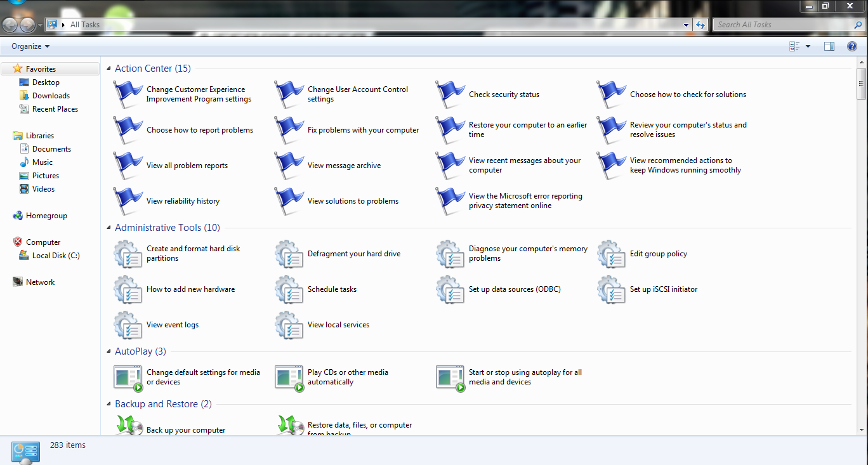
Task: Click the breadcrumb arrow before All Tasks
Action: click(x=63, y=25)
